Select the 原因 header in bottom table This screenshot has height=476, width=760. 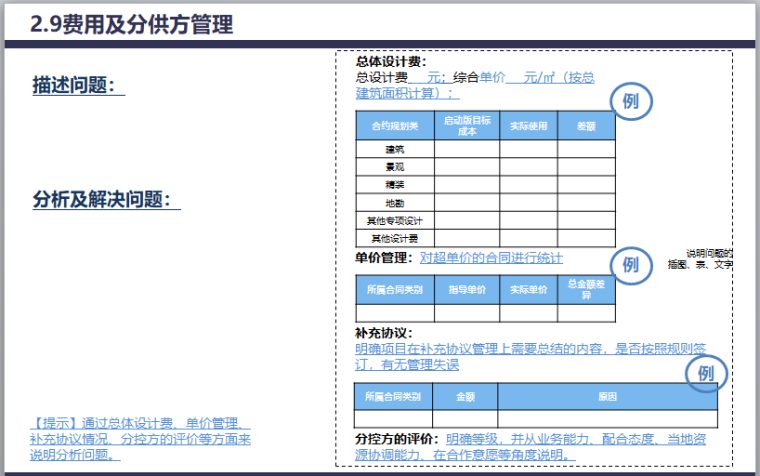607,396
